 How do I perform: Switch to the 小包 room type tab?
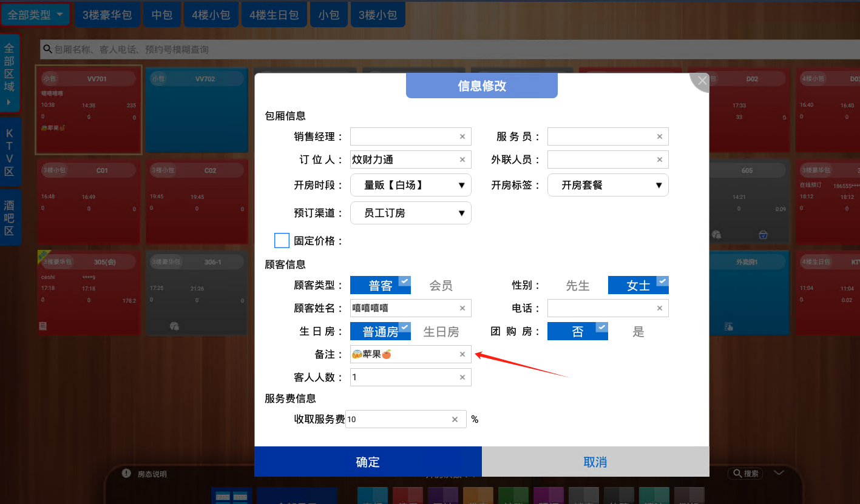[x=329, y=15]
